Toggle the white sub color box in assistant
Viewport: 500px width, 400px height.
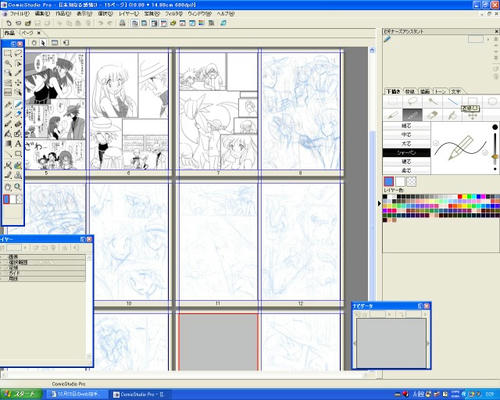400,182
